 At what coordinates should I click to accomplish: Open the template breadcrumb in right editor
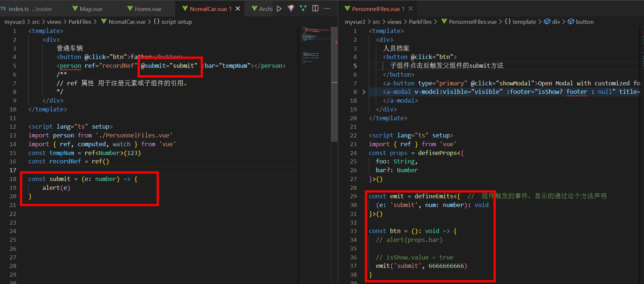[x=524, y=22]
